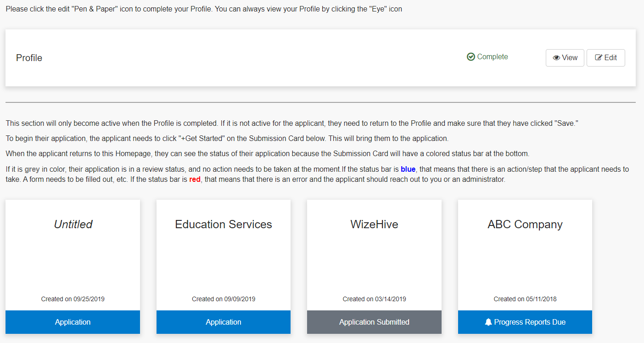The image size is (644, 343).
Task: Open the ABC Company card title
Action: coord(525,224)
